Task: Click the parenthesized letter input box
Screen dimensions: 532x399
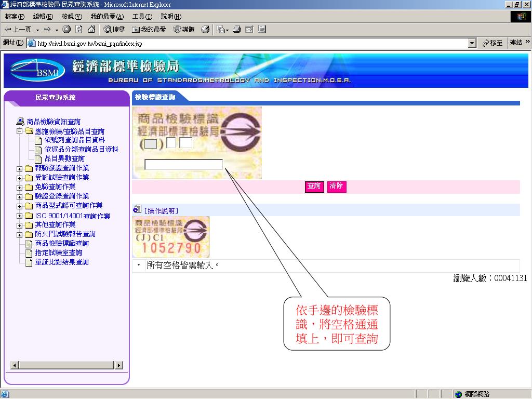Action: (151, 144)
